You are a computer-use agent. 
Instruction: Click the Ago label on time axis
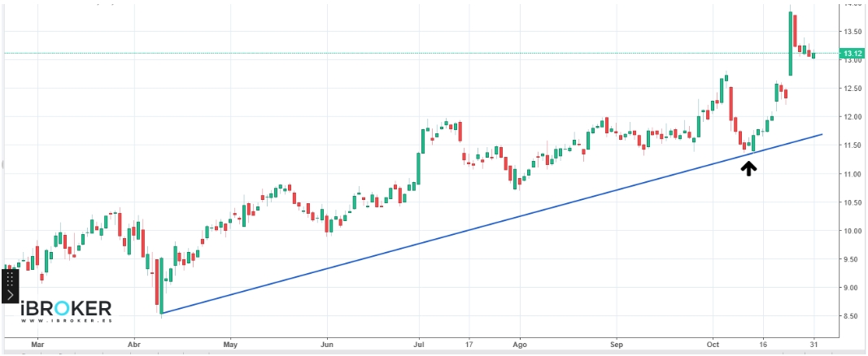click(x=519, y=345)
